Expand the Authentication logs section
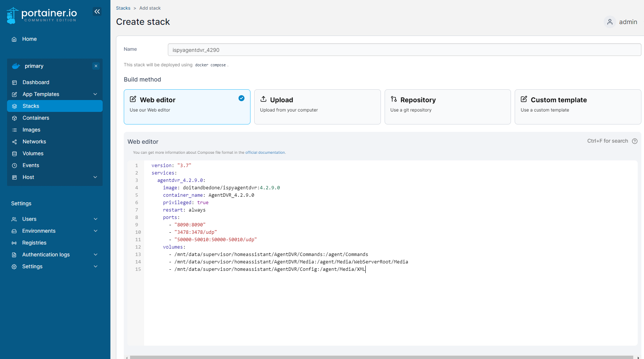The image size is (644, 359). 96,255
